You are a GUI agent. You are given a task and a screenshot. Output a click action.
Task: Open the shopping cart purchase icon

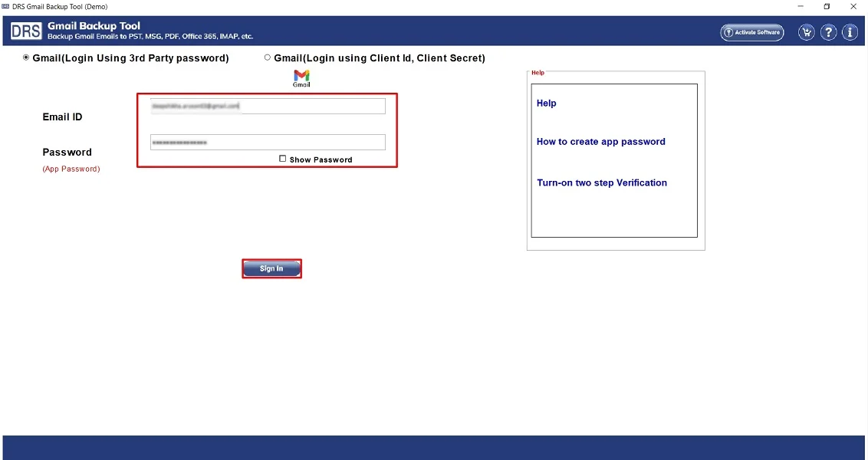click(x=806, y=31)
